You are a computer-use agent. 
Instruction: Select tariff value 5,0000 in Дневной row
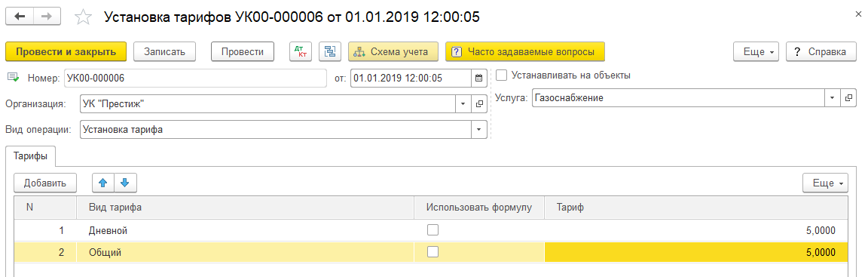click(x=696, y=231)
